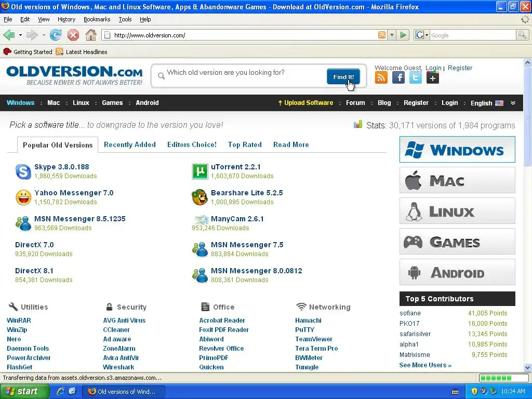Expand the double chevron in navbar
The width and height of the screenshot is (532, 399).
pyautogui.click(x=513, y=103)
